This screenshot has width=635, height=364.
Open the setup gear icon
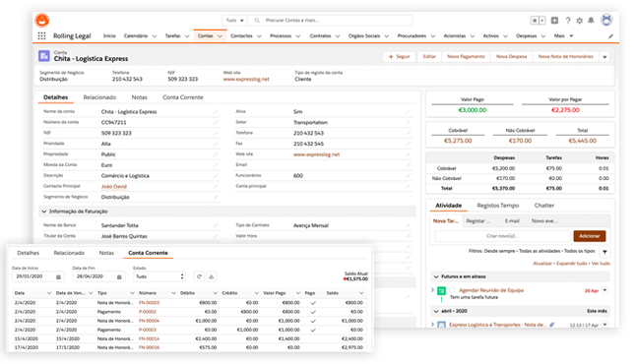click(580, 21)
